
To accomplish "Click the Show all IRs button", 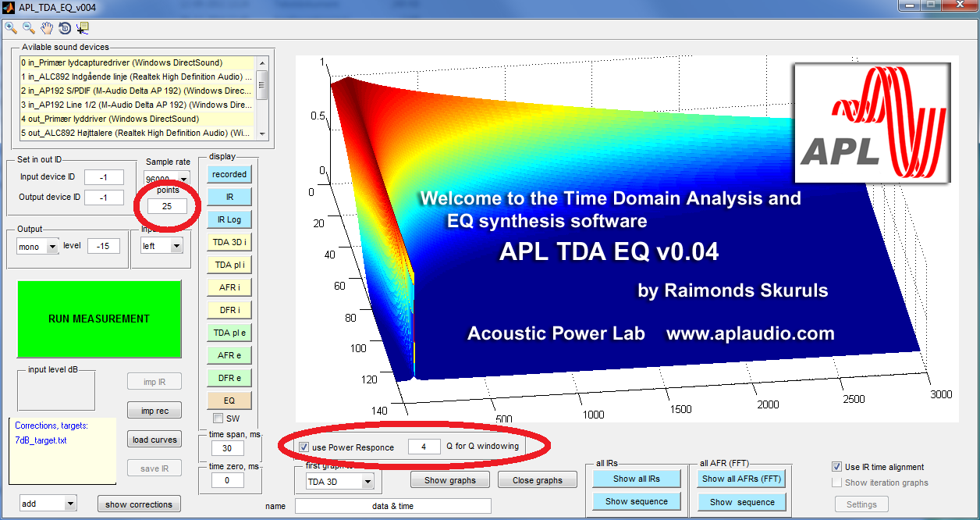I will (636, 479).
